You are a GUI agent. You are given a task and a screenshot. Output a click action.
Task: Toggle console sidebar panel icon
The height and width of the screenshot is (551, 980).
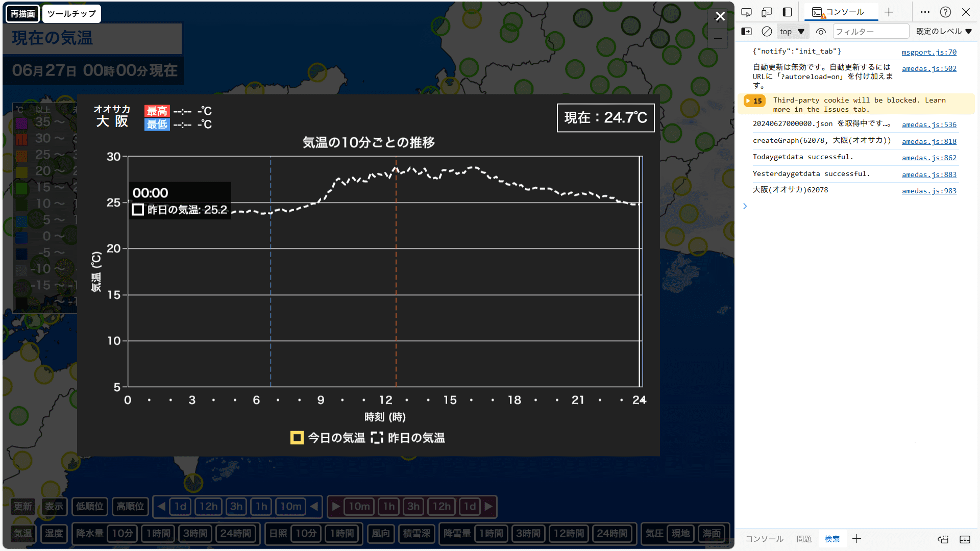pyautogui.click(x=746, y=32)
